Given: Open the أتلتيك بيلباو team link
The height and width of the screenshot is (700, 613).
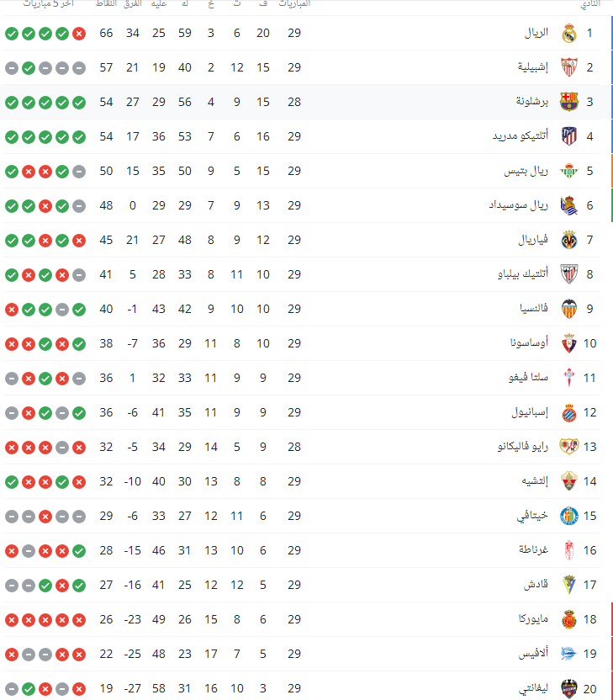Looking at the screenshot, I should (x=517, y=274).
